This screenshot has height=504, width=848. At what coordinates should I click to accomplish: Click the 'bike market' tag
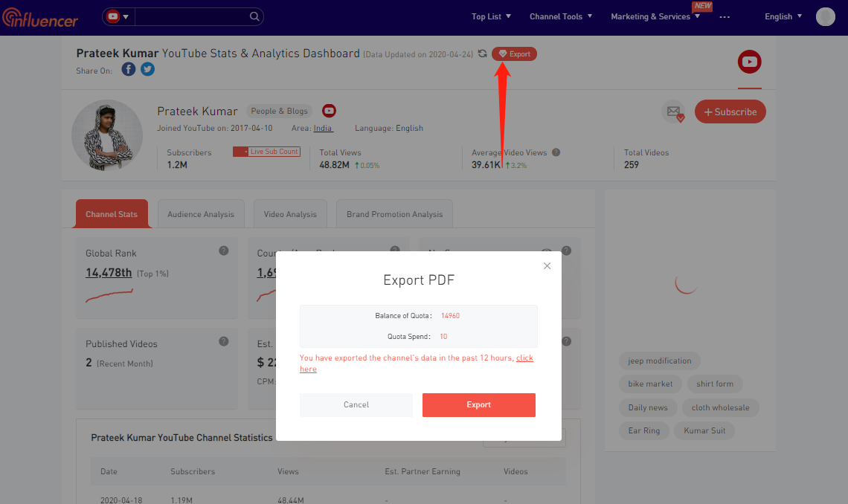point(650,384)
